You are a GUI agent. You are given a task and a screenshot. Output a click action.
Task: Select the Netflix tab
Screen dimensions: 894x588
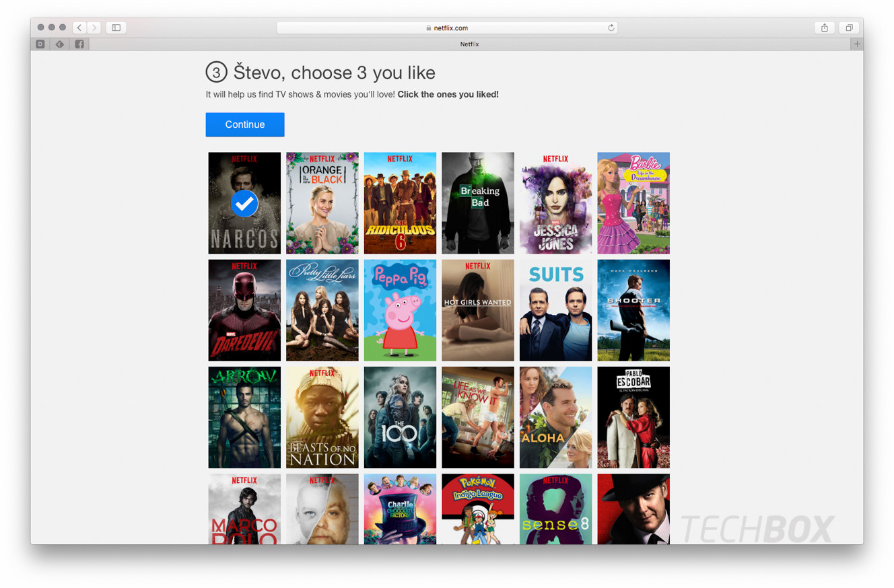coord(469,44)
